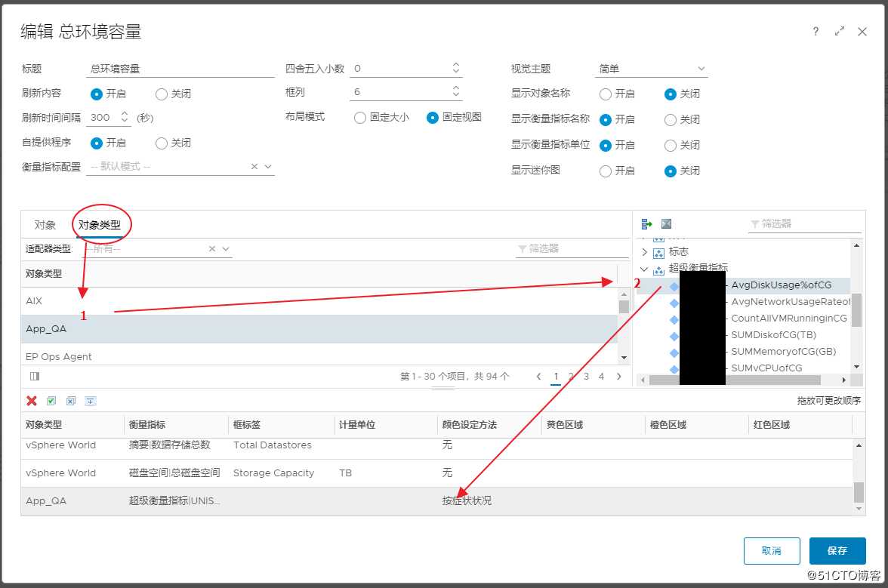Turn on 显示对象名称
This screenshot has height=588, width=888.
(x=606, y=94)
